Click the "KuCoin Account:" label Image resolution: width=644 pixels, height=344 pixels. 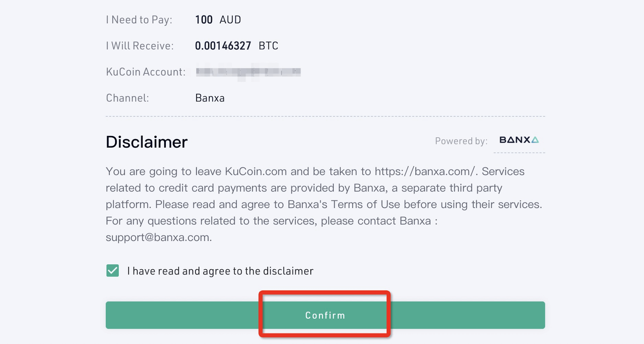pos(146,72)
